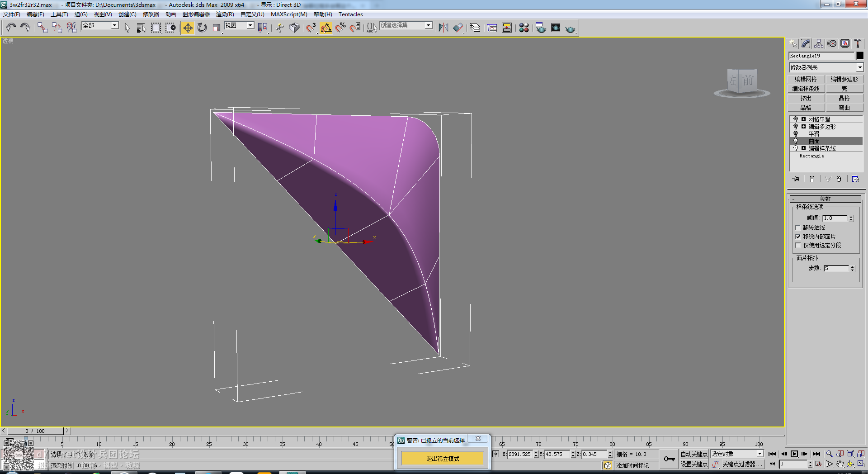The height and width of the screenshot is (474, 868).
Task: Open the 图形编辑器 menu
Action: coord(196,14)
